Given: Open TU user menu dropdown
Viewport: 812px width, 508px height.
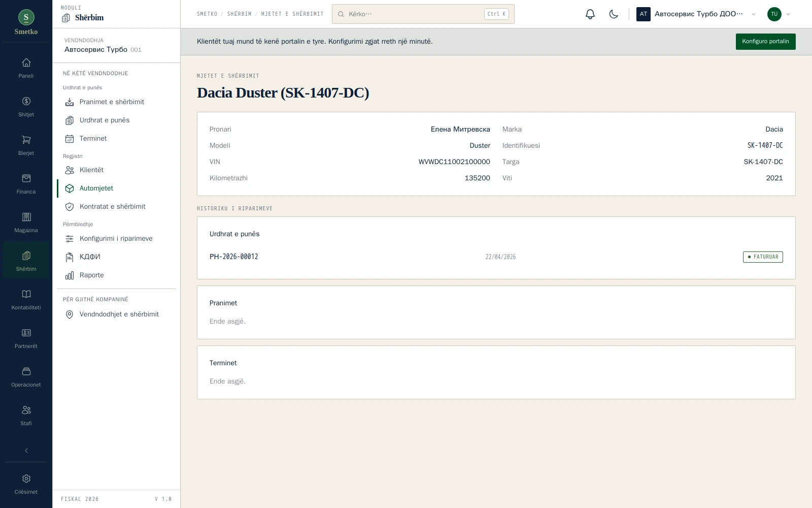Looking at the screenshot, I should tap(779, 14).
